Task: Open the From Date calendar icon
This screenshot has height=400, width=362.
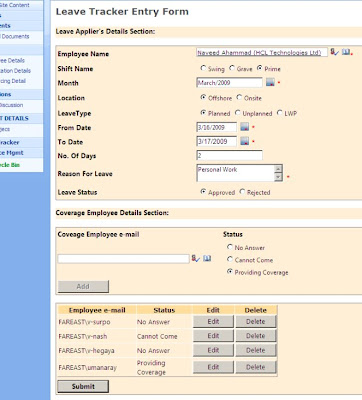Action: point(245,127)
